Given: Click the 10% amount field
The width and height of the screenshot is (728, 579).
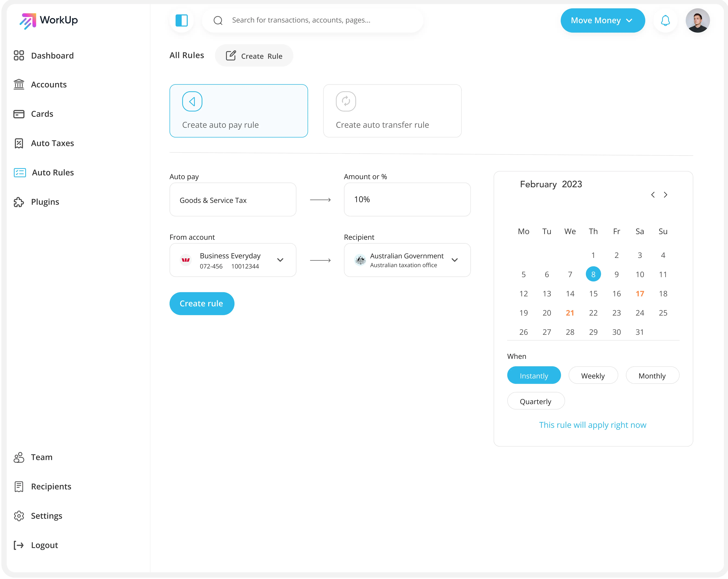Looking at the screenshot, I should pyautogui.click(x=407, y=199).
